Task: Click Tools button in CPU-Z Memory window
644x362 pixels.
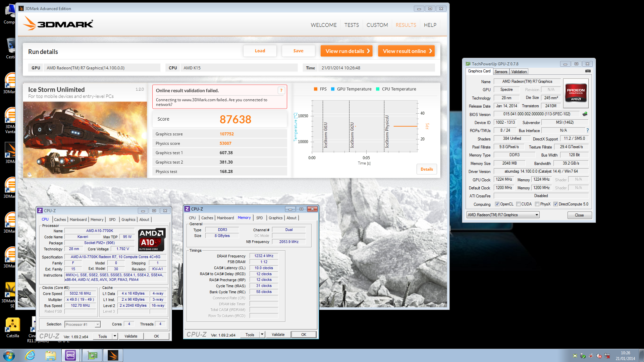Action: [x=250, y=335]
